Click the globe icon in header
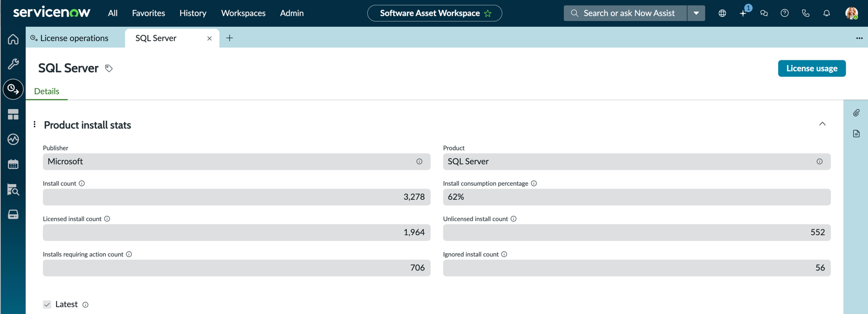The image size is (868, 314). 722,13
